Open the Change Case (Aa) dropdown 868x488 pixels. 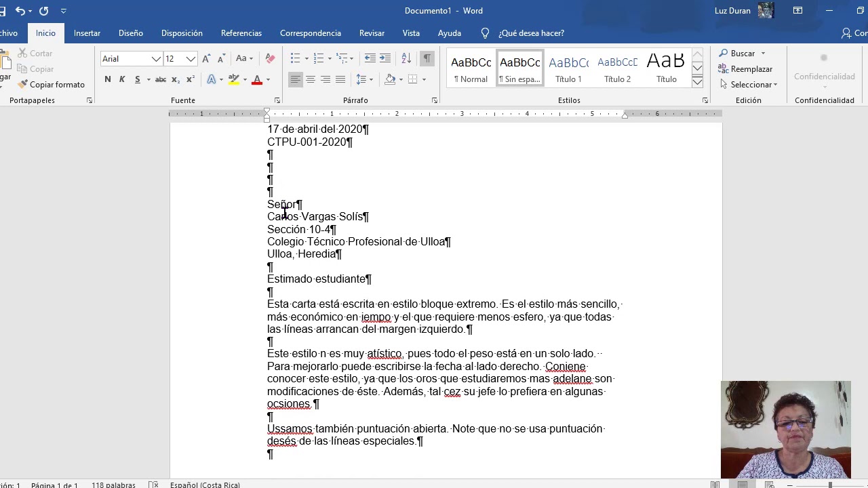coord(244,59)
